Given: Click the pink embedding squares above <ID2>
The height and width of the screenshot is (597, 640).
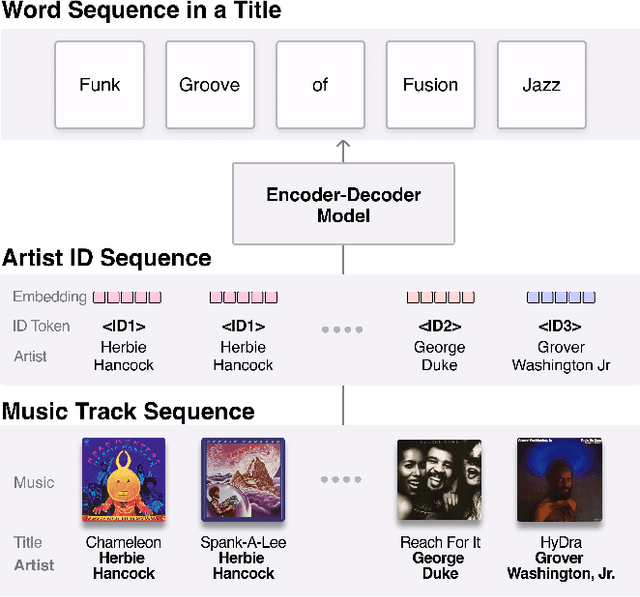Looking at the screenshot, I should (x=440, y=297).
